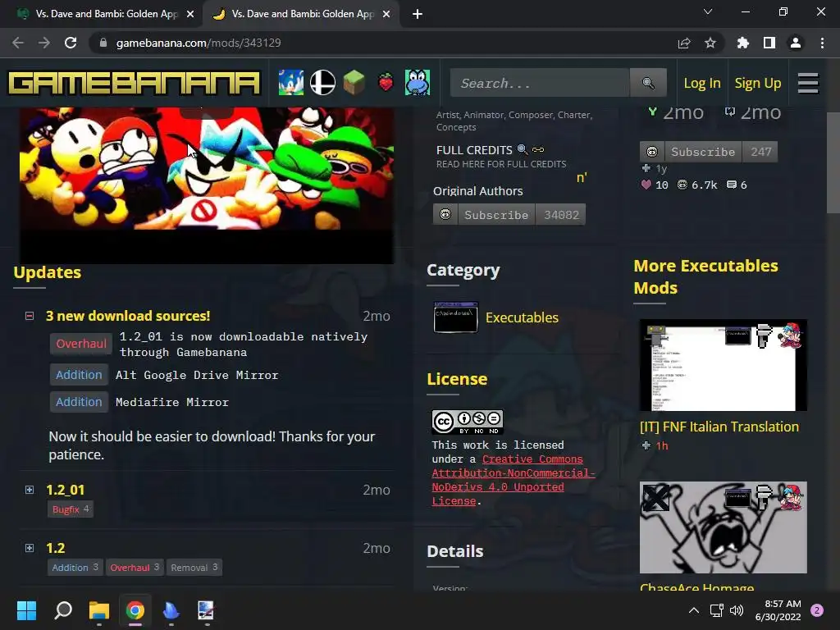
Task: Click the share page icon in address bar
Action: click(684, 43)
